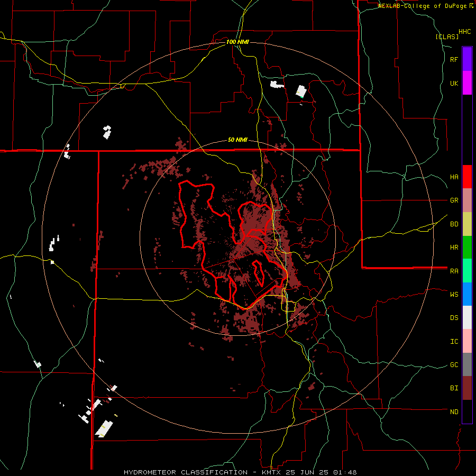Click the RF purple legend swatch
Image resolution: width=476 pixels, height=476 pixels.
coord(467,59)
